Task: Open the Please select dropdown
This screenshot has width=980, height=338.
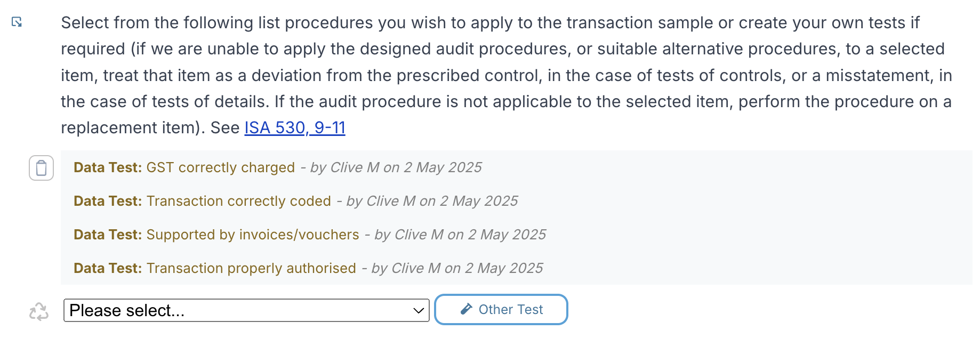Action: pos(246,310)
